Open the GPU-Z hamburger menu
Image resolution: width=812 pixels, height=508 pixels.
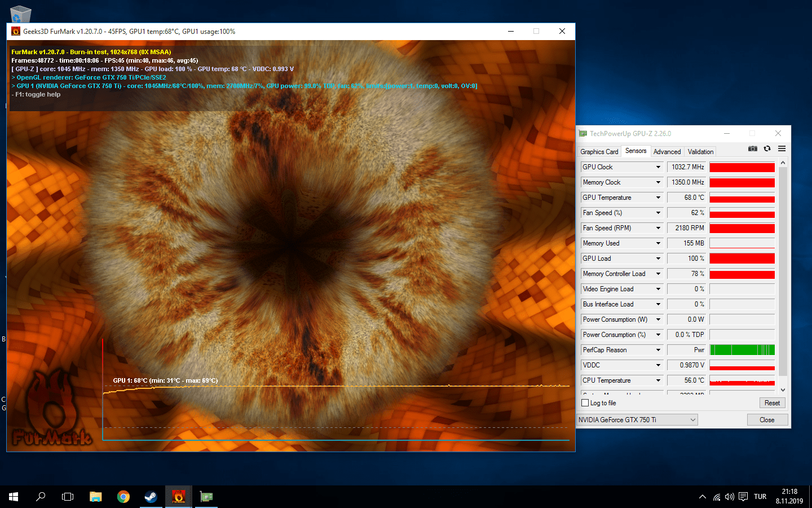[782, 148]
